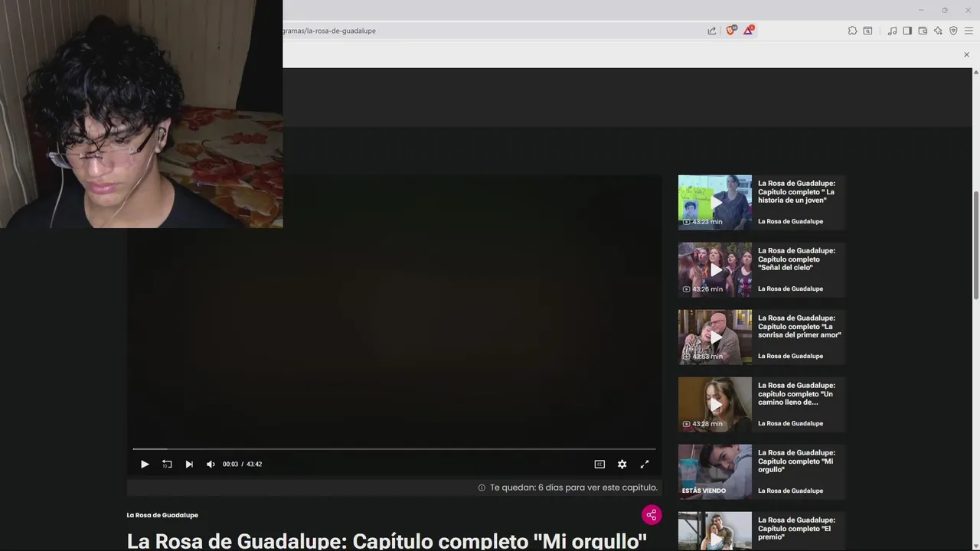The image size is (980, 551).
Task: Close the notification bar below the address bar
Action: 966,54
